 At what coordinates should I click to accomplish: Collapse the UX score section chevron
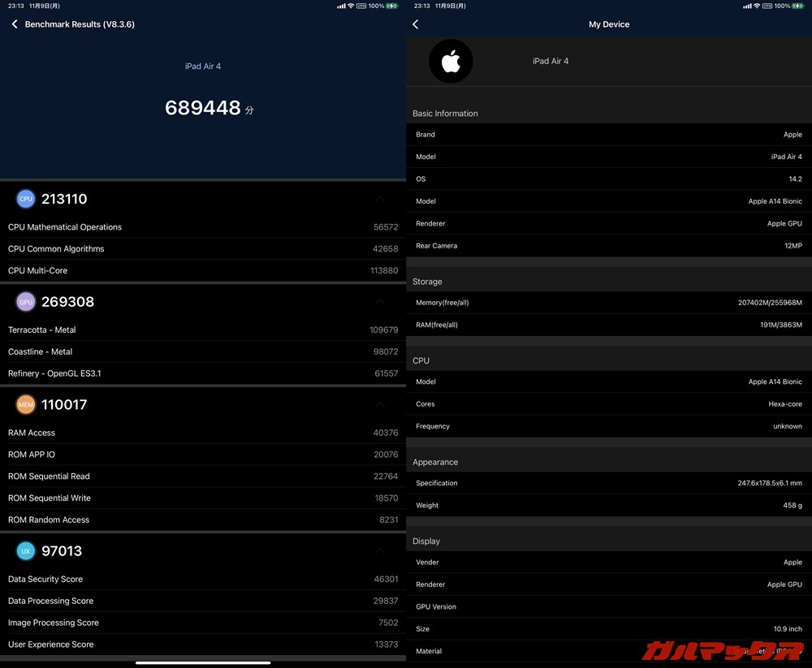point(380,550)
